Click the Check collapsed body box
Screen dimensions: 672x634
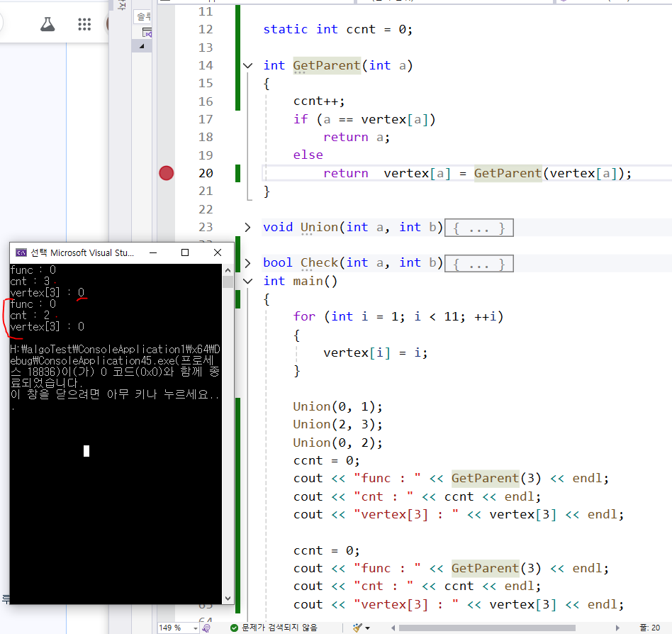click(479, 263)
